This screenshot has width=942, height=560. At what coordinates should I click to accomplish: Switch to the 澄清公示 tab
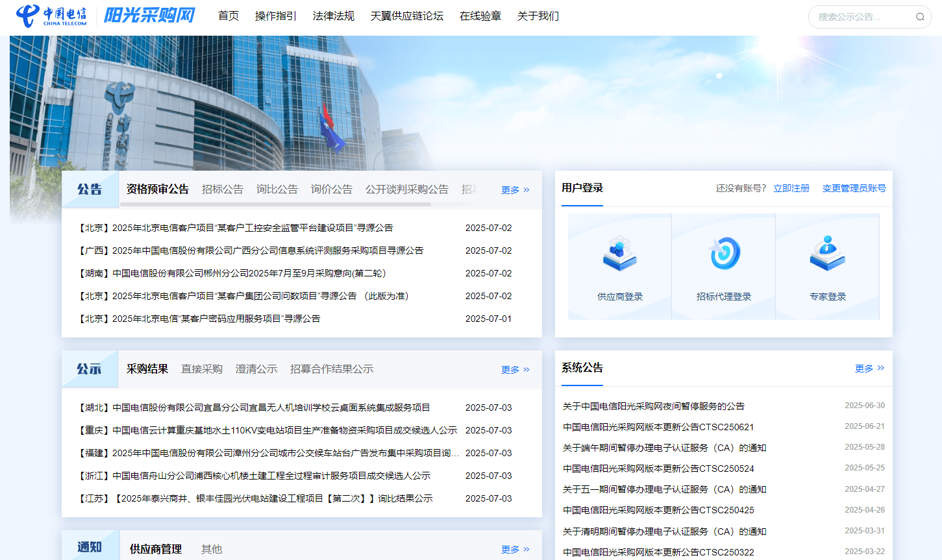click(x=256, y=369)
